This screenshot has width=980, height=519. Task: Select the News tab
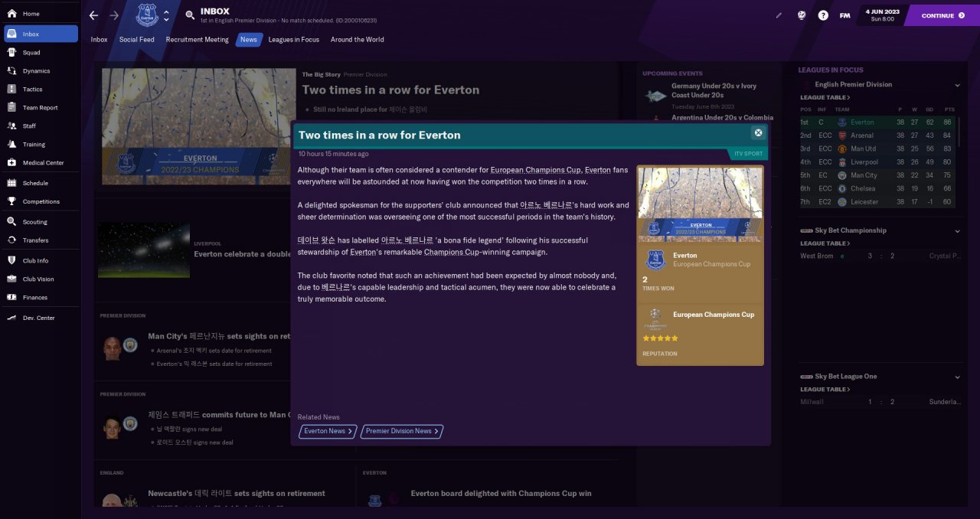249,40
